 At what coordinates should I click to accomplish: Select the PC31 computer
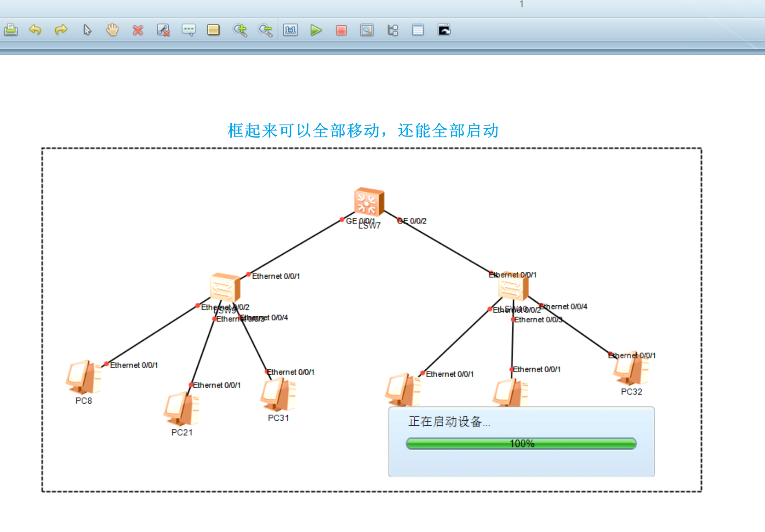coord(278,394)
